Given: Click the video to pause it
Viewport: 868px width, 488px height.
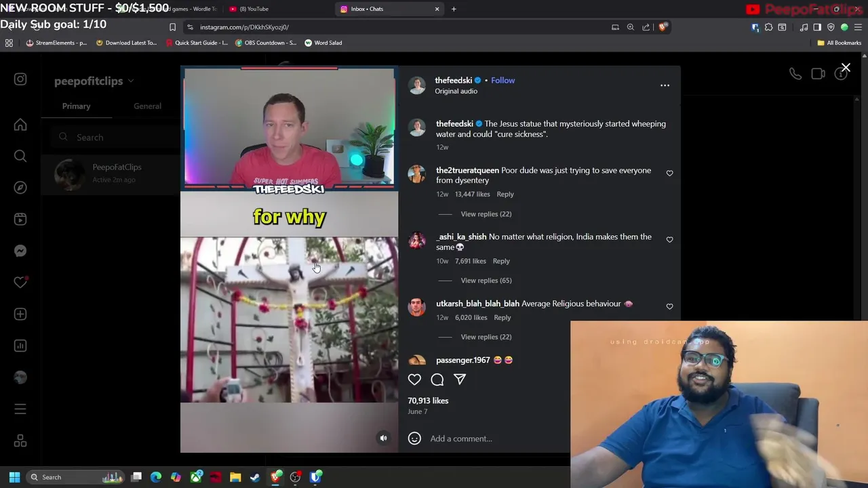Looking at the screenshot, I should coord(289,259).
